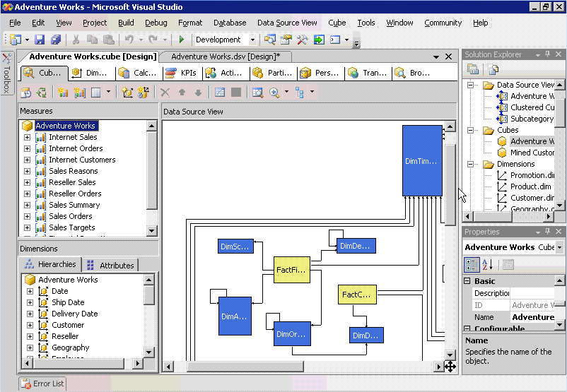Click the Alphabetical sort icon in Properties
Viewport: 567px width, 392px height.
tap(488, 265)
